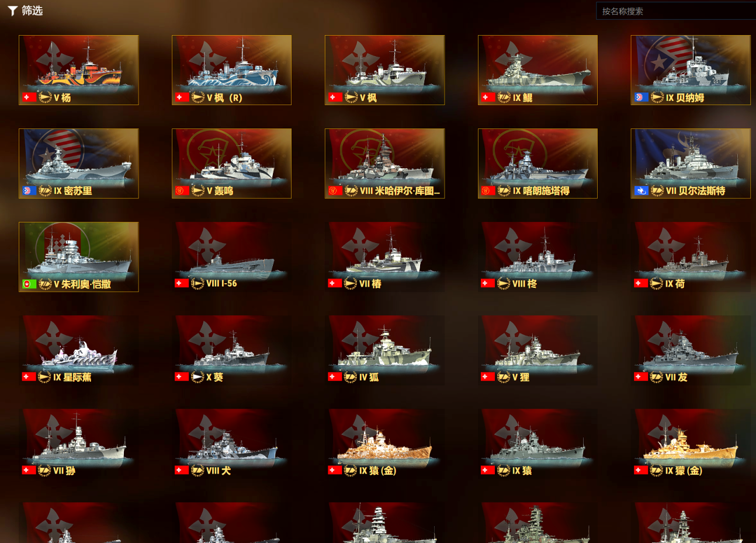
Task: Click the IV 狐 ship name label
Action: click(x=369, y=377)
